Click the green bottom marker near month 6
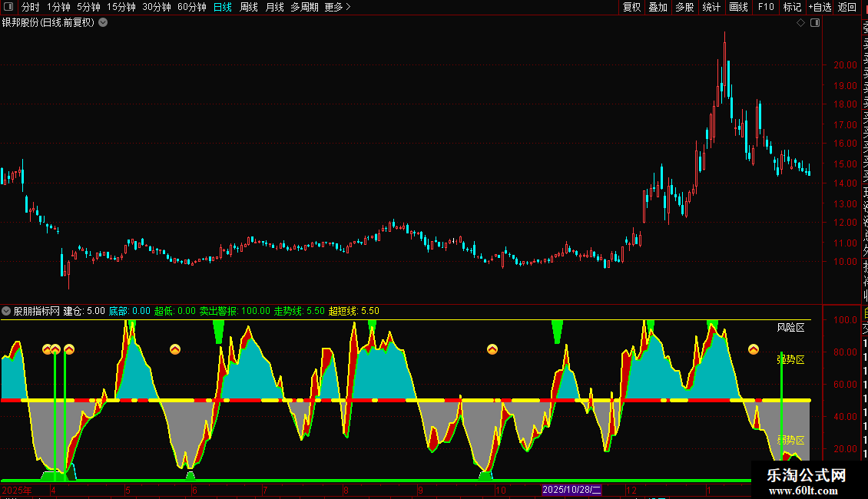Image resolution: width=868 pixels, height=499 pixels. tap(190, 475)
